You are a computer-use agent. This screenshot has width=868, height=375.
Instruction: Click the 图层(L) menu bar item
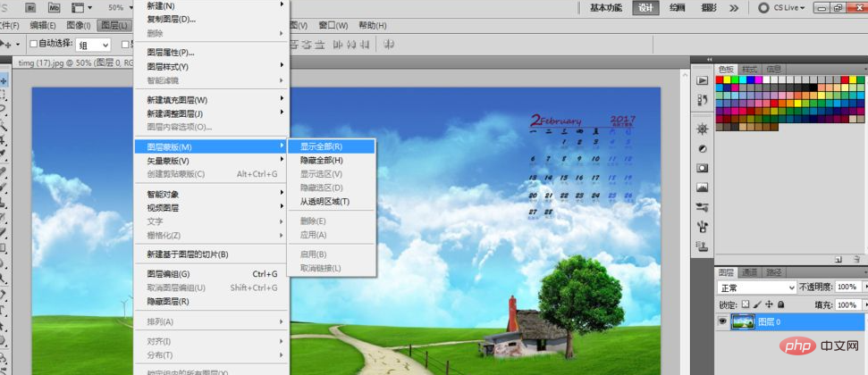114,25
